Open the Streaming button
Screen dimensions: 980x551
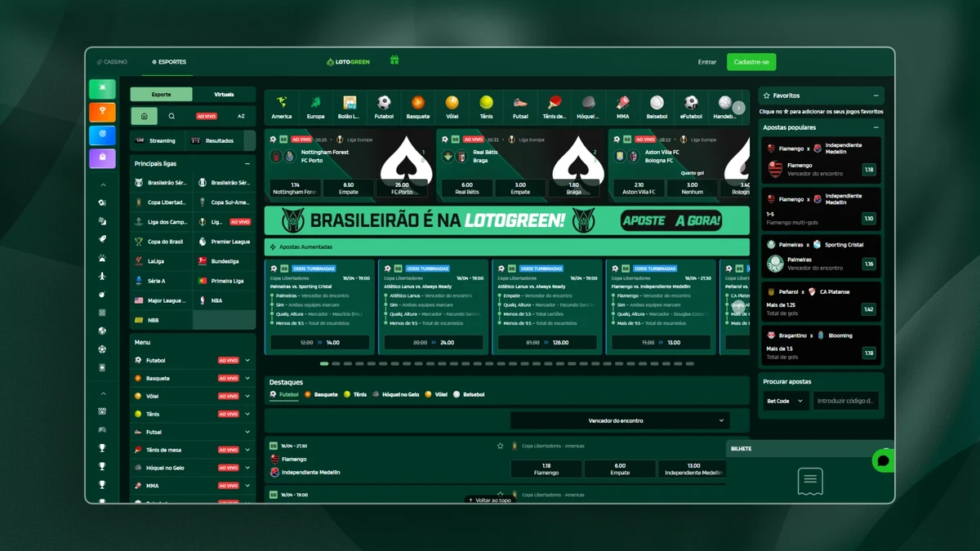pyautogui.click(x=156, y=140)
